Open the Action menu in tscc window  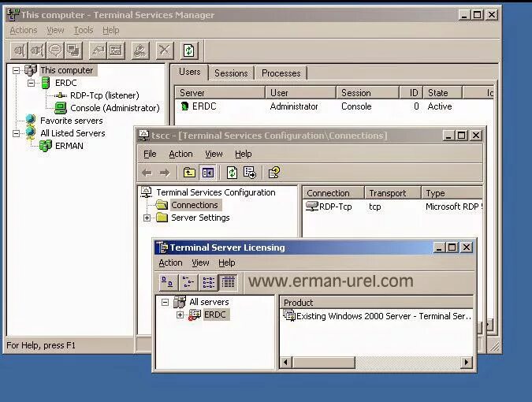point(180,154)
